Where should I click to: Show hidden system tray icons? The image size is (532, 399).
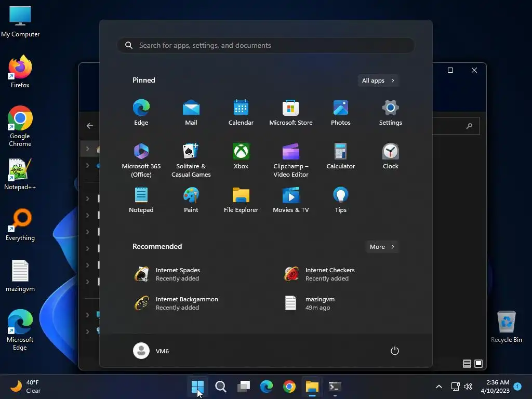coord(438,387)
